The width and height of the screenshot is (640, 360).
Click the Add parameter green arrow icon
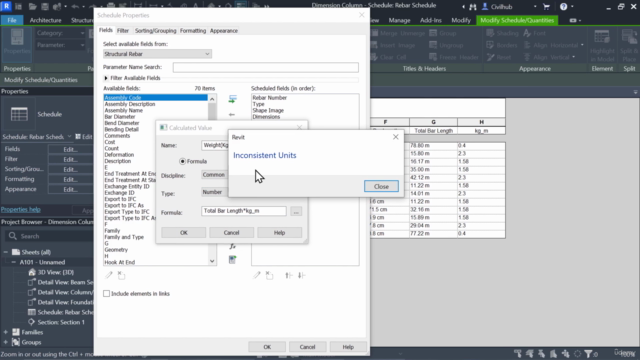click(232, 99)
